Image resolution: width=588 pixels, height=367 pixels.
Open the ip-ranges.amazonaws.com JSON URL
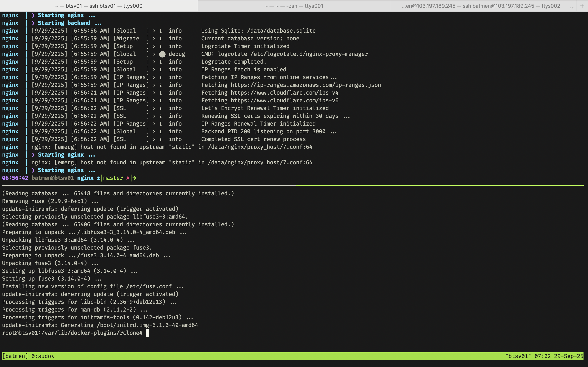coord(305,85)
